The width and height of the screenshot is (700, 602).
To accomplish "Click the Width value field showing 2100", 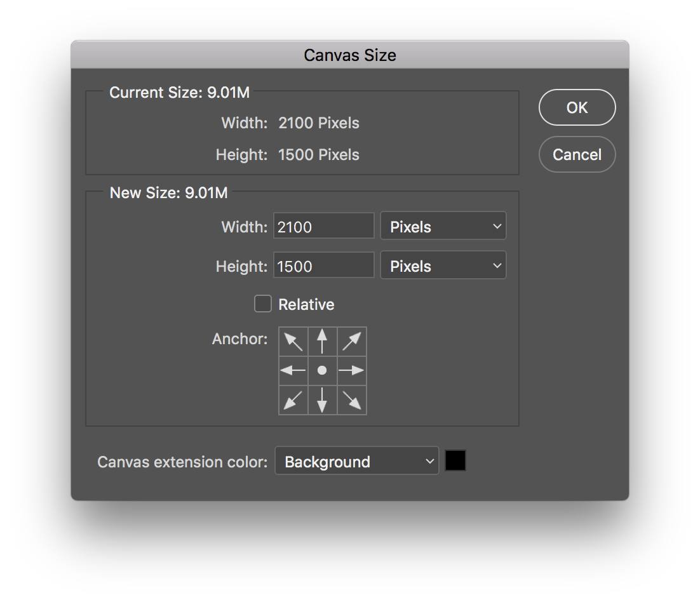I will (323, 225).
